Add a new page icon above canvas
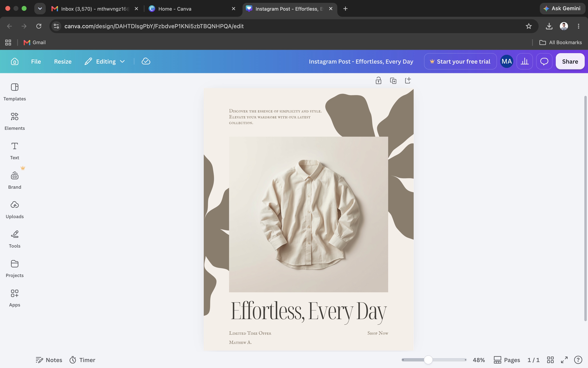Screen dimensions: 588x368 (408, 80)
